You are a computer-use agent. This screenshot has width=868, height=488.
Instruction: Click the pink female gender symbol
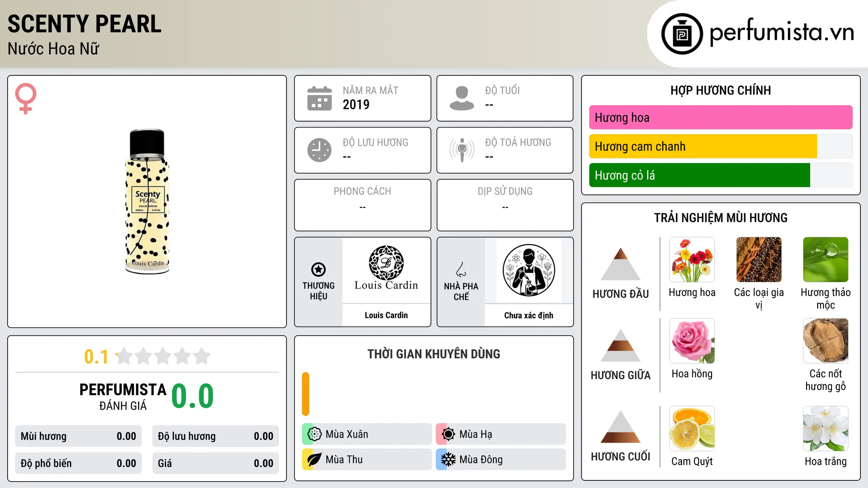coord(25,99)
